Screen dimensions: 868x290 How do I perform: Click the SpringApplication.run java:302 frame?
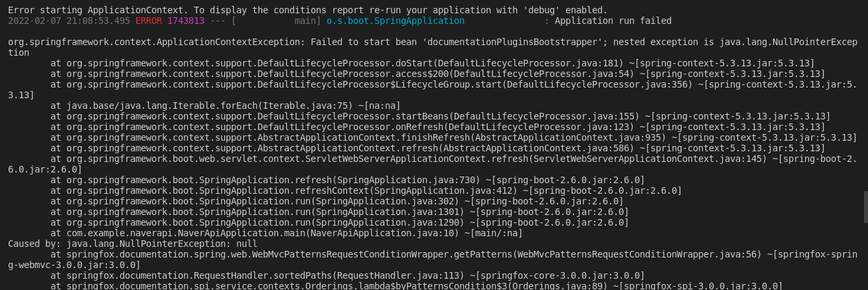tap(336, 201)
